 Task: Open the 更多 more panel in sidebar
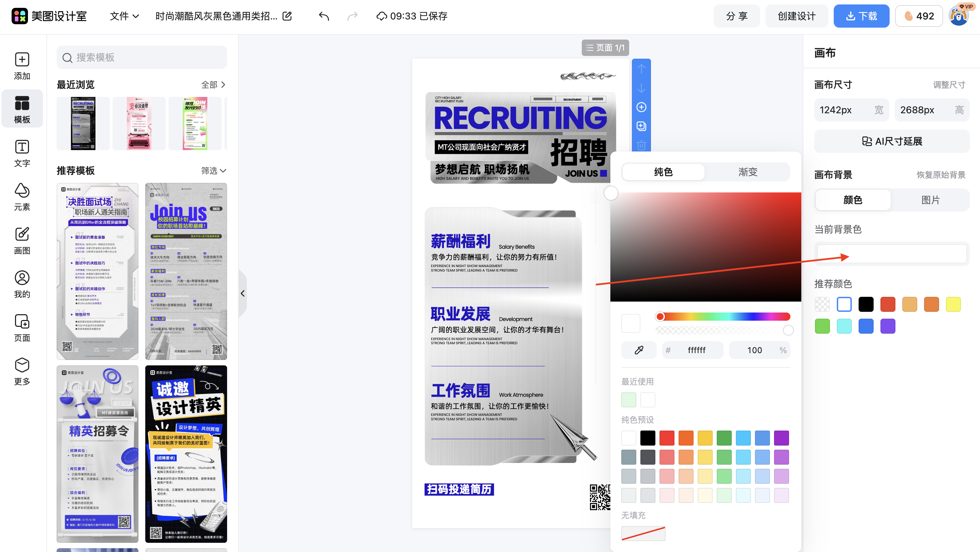[22, 371]
